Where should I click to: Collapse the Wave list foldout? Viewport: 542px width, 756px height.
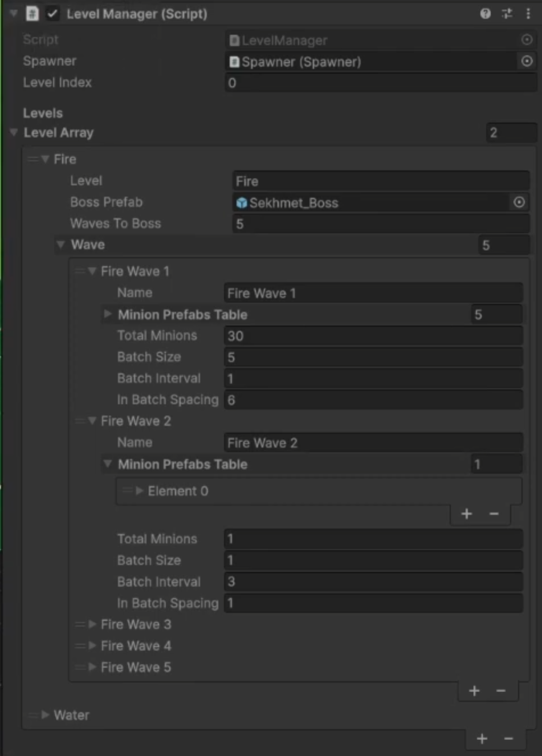point(60,245)
